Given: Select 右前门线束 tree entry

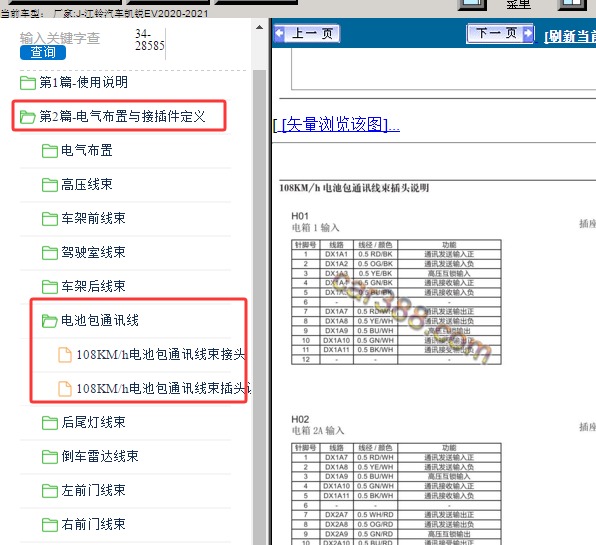Looking at the screenshot, I should pos(94,524).
